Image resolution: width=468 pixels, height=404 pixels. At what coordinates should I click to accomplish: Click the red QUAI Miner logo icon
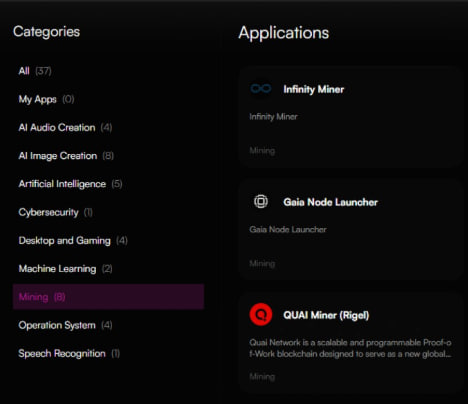coord(261,314)
